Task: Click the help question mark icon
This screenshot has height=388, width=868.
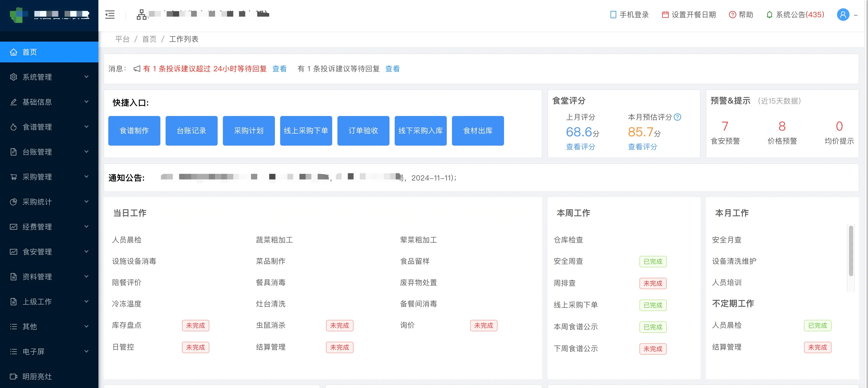Action: pos(732,15)
